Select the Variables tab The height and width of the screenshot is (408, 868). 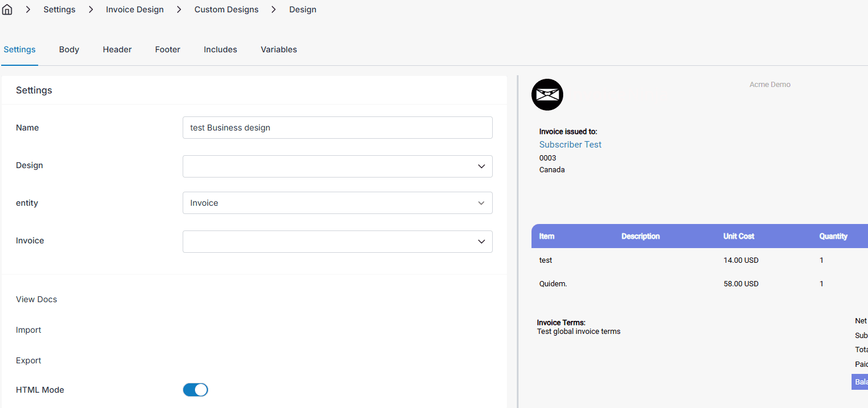(279, 49)
